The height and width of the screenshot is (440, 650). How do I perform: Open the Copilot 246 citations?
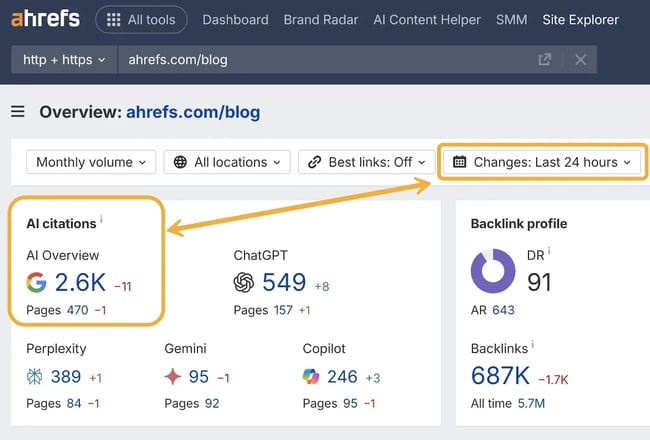point(342,377)
